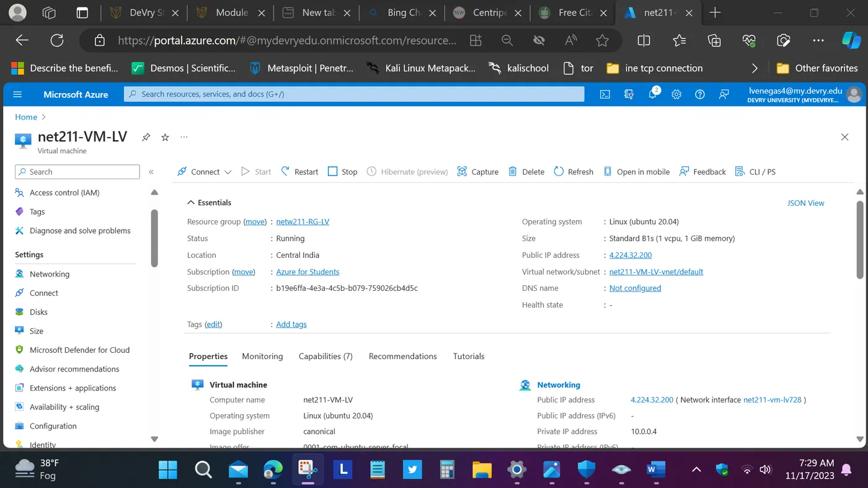Open Diagnose and solve problems
868x488 pixels.
80,231
